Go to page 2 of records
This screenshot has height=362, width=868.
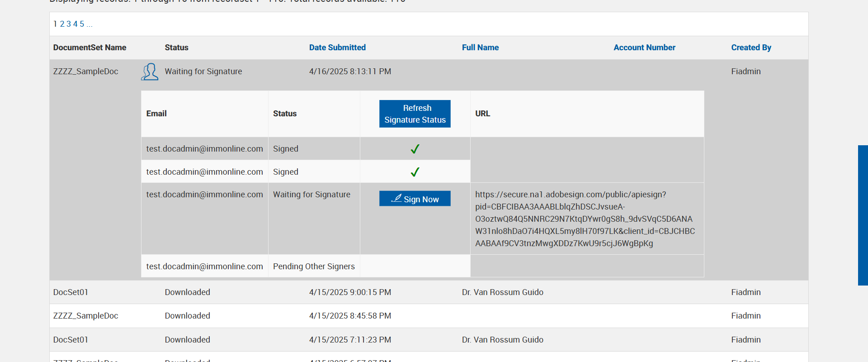[62, 24]
